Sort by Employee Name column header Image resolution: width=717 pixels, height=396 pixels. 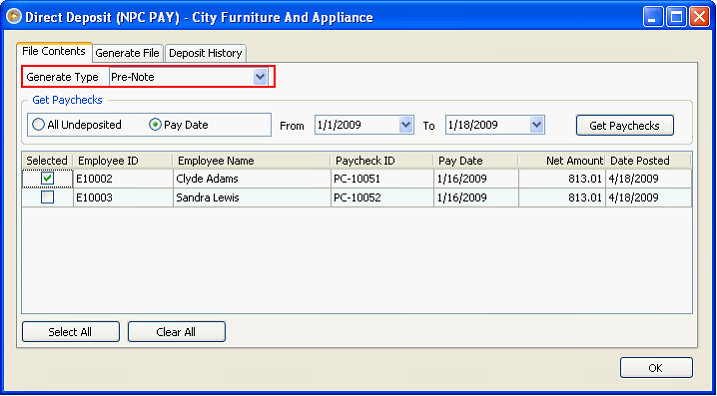pos(251,161)
